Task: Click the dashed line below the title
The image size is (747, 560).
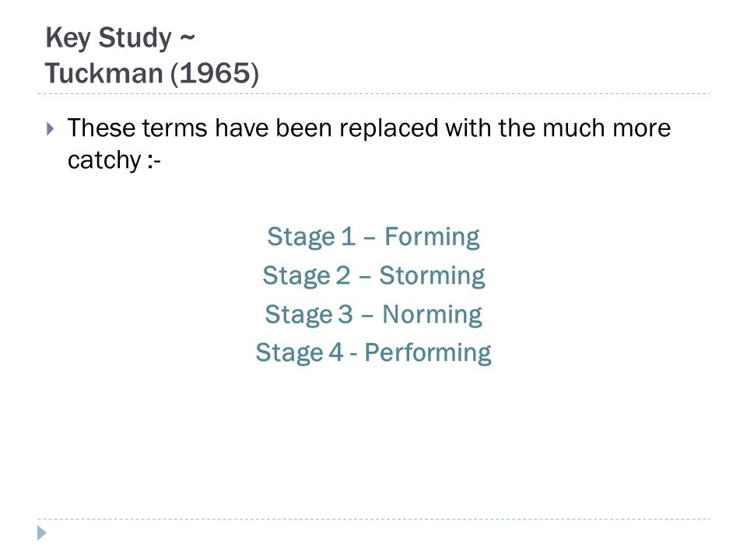Action: pyautogui.click(x=373, y=94)
